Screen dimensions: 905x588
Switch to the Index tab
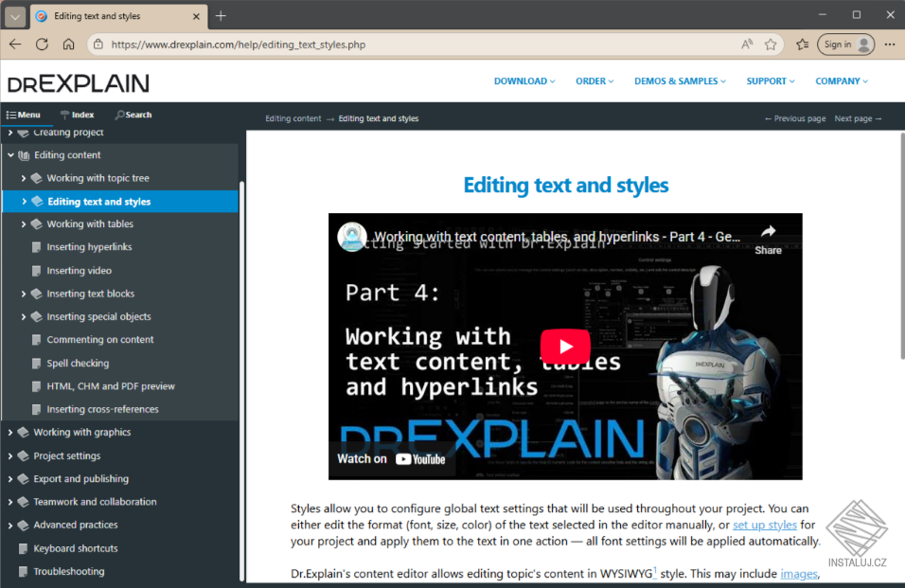(78, 115)
